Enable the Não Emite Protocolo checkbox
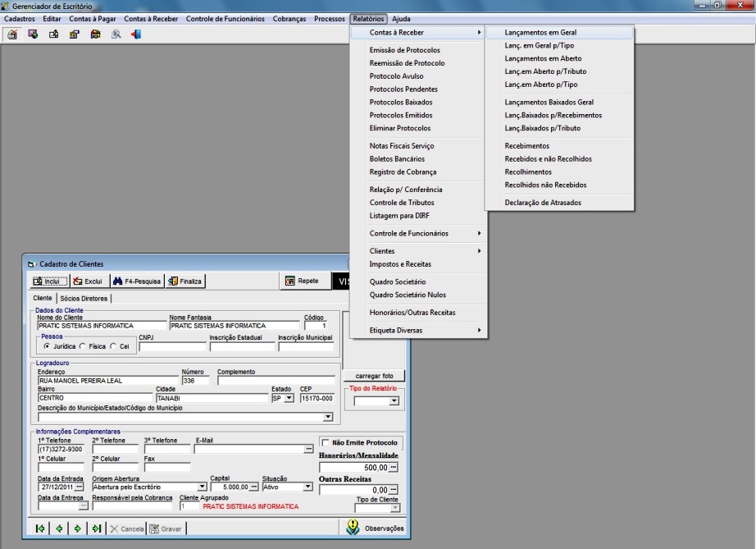Image resolution: width=756 pixels, height=549 pixels. tap(325, 442)
